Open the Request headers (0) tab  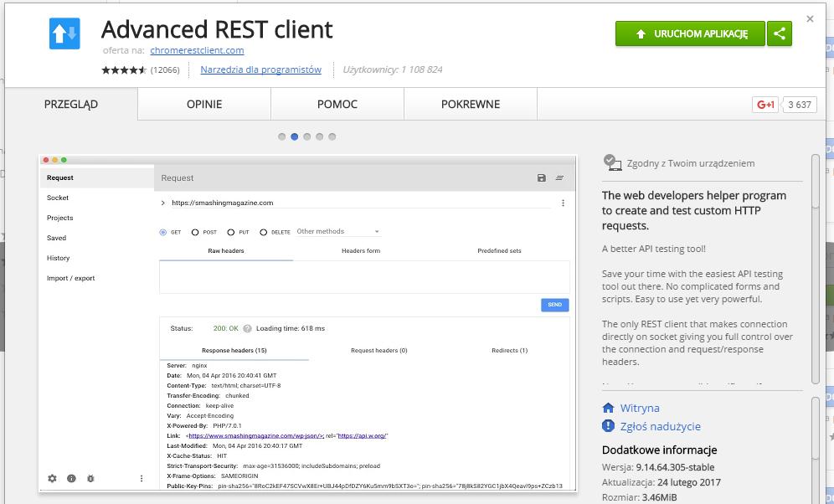pyautogui.click(x=379, y=350)
